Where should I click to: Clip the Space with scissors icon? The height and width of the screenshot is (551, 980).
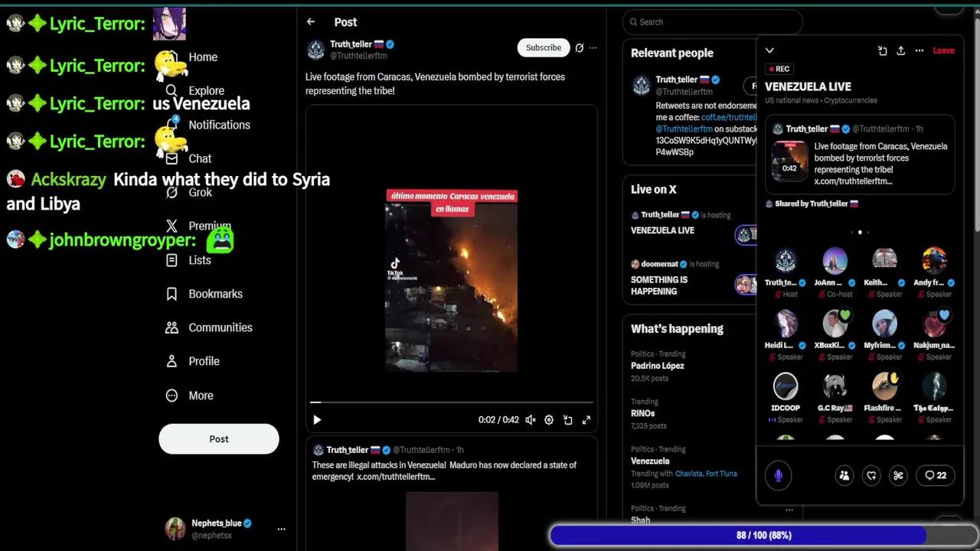(898, 475)
